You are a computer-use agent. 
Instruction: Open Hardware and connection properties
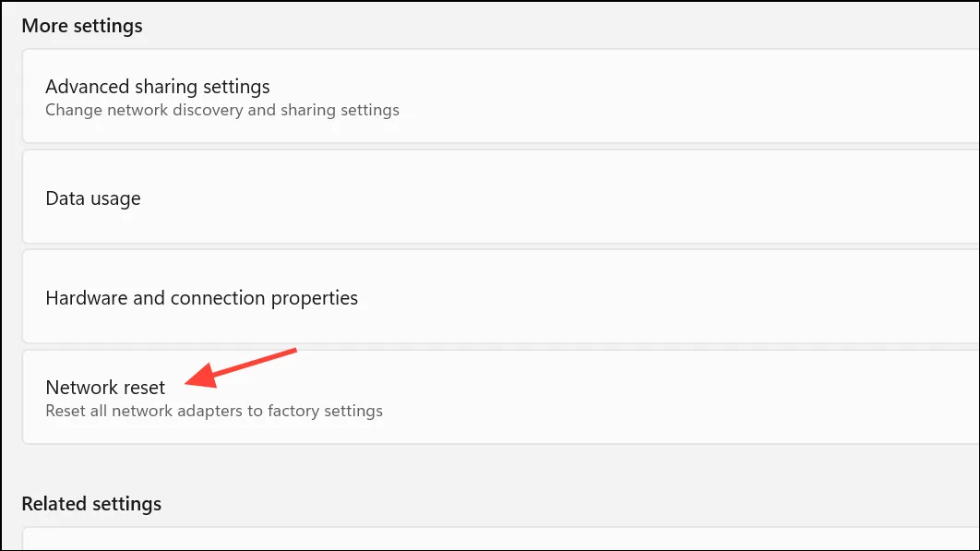[501, 296]
